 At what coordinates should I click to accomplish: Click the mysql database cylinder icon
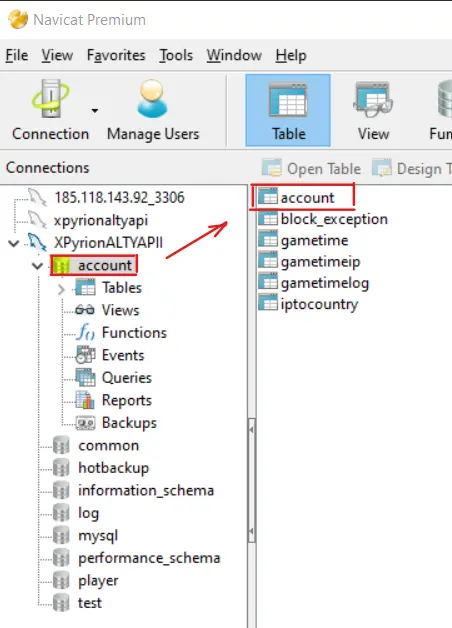[61, 535]
